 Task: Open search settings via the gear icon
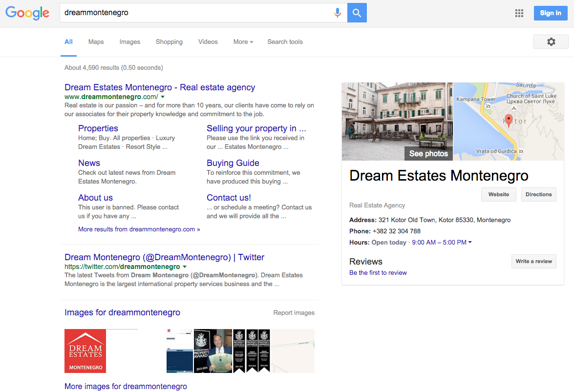tap(551, 41)
